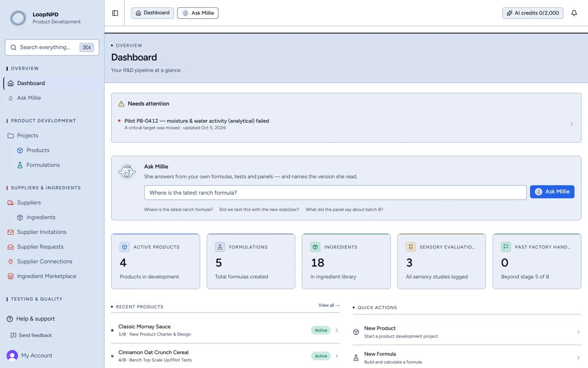Click the Suppliers truck icon

[x=11, y=203]
